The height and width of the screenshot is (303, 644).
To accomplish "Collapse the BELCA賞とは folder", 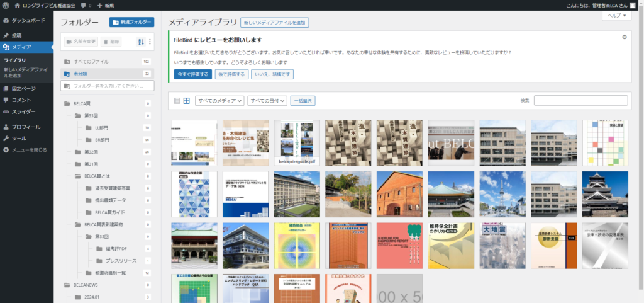I will coord(77,176).
